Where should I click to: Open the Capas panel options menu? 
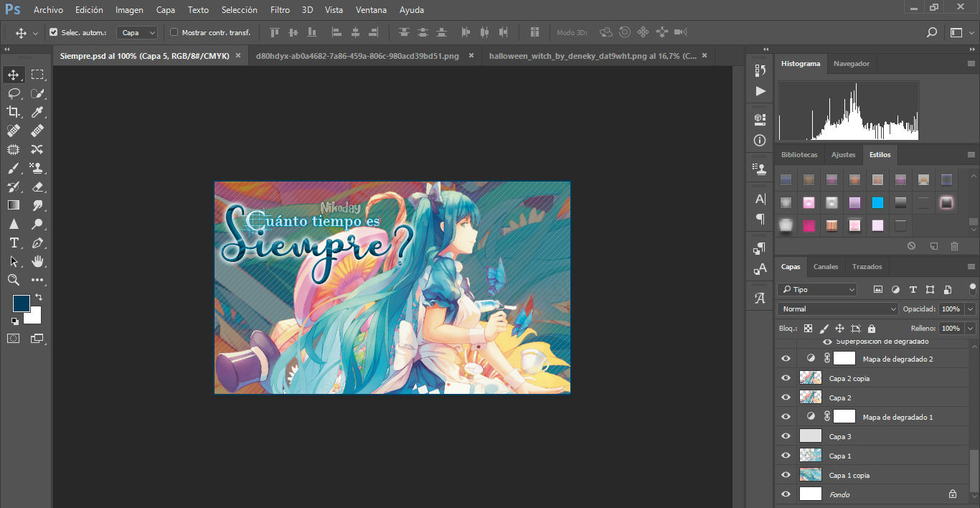pos(971,266)
